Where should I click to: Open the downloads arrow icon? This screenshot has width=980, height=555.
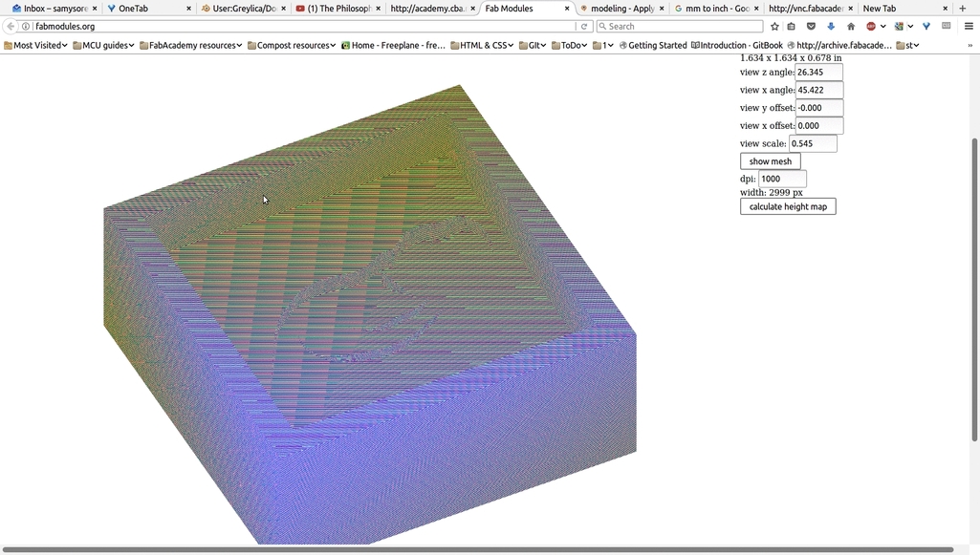831,26
